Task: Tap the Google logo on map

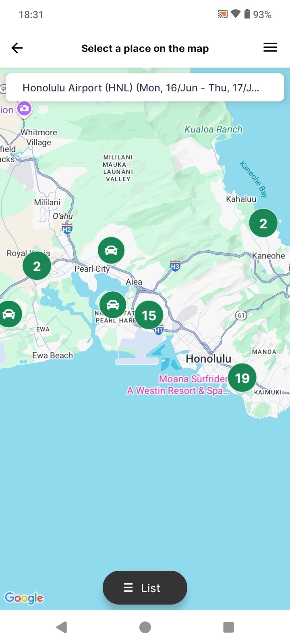Action: 24,598
